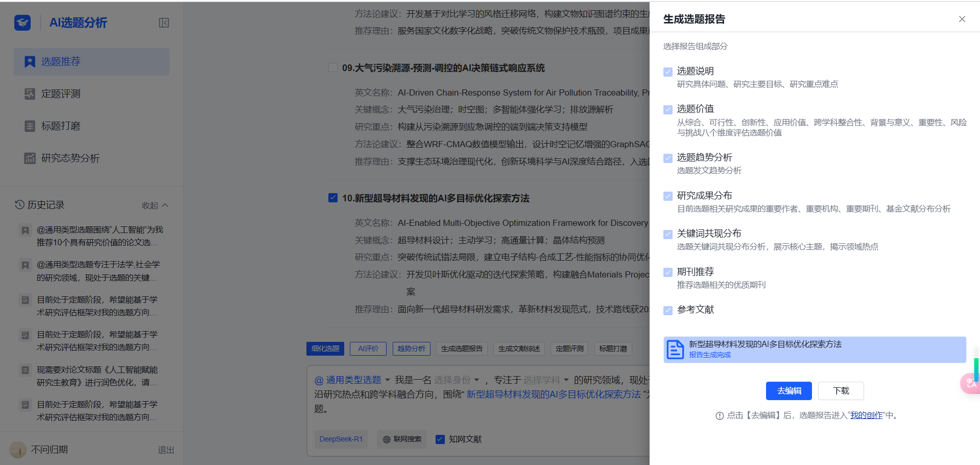The width and height of the screenshot is (980, 465).
Task: Collapse the history list with 收起
Action: point(155,205)
